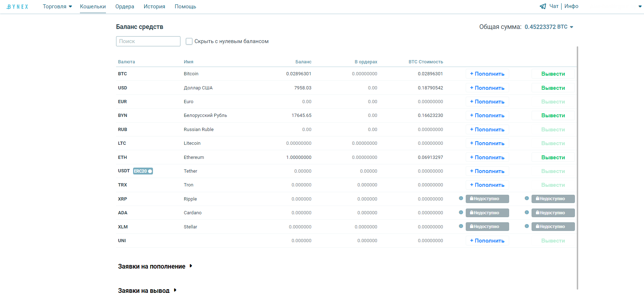Click Вывести for Bitcoin
The height and width of the screenshot is (299, 644).
pyautogui.click(x=553, y=74)
